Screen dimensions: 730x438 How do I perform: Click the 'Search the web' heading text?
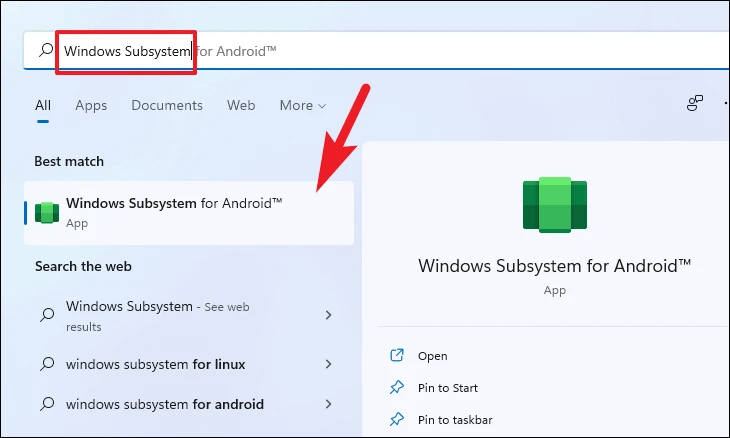83,266
